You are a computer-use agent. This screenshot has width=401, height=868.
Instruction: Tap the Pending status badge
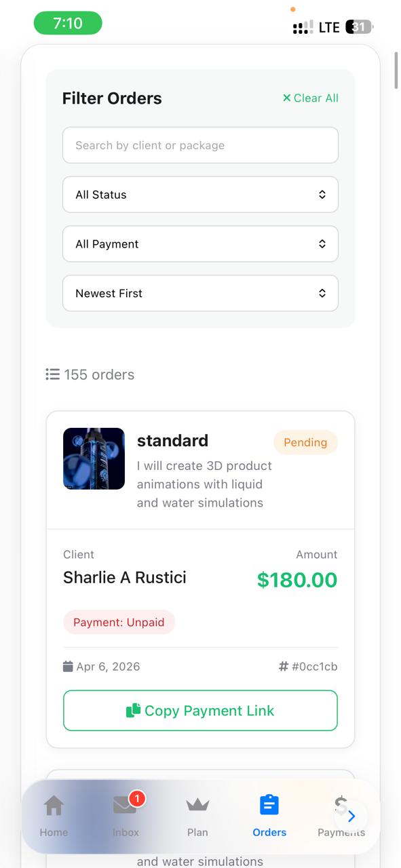305,442
